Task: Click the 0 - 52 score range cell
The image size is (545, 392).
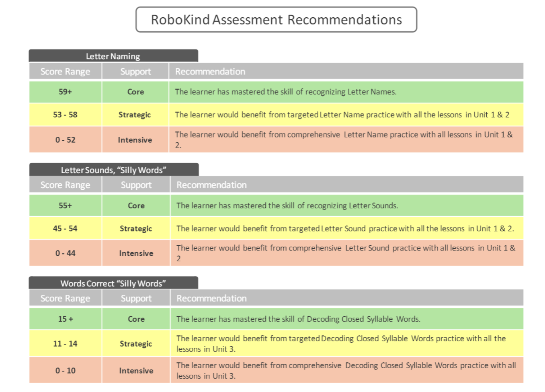Action: 65,140
